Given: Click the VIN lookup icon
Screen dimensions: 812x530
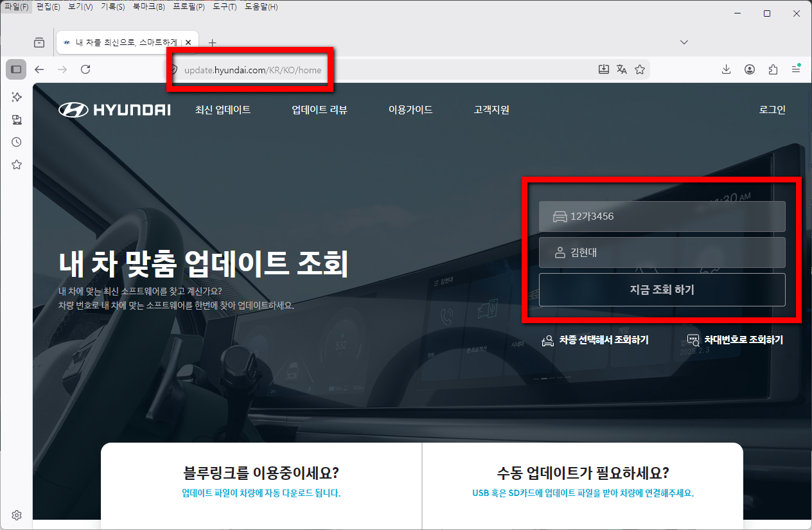Looking at the screenshot, I should point(693,340).
